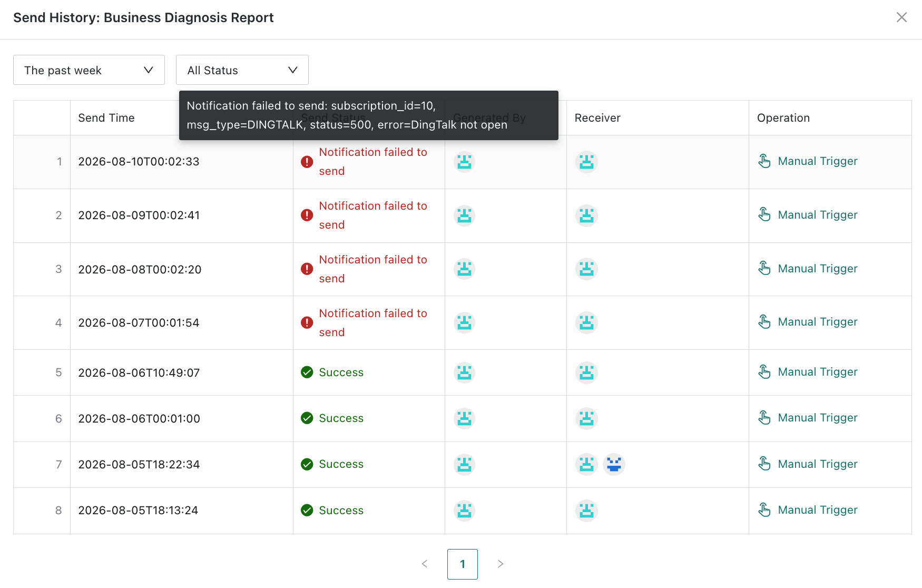
Task: Click the hand pointer icon in row 6
Action: coord(764,418)
